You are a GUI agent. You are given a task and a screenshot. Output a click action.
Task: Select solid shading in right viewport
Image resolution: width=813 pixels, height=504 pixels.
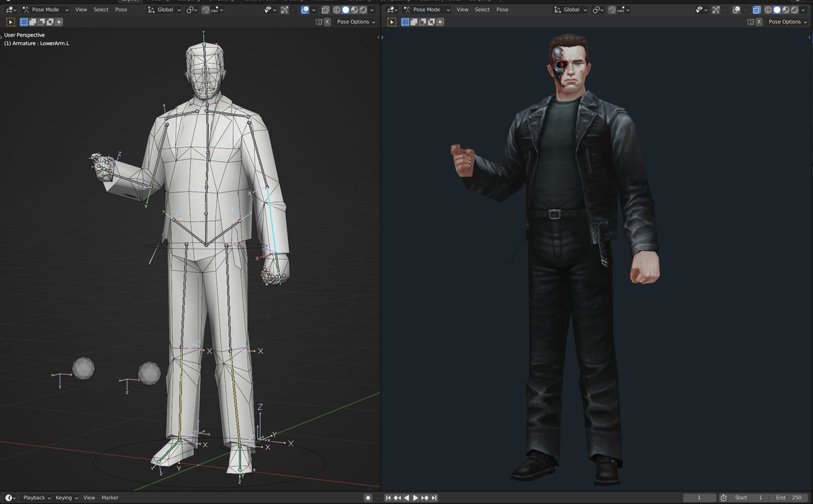tap(777, 10)
